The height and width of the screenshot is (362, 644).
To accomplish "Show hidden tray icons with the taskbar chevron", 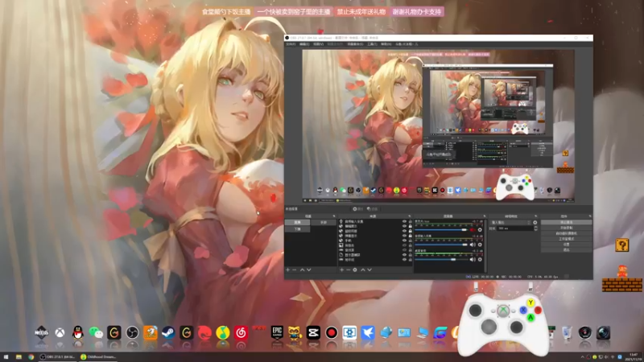I will (582, 356).
